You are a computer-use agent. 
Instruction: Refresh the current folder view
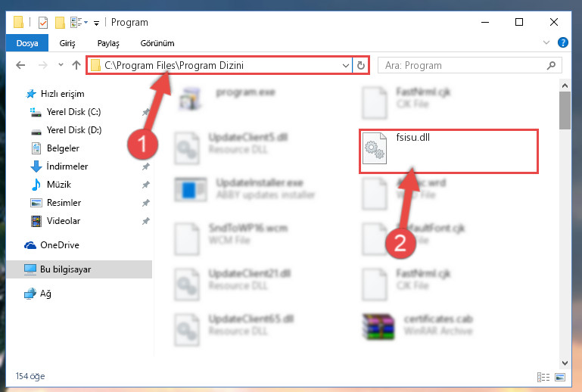coord(361,66)
